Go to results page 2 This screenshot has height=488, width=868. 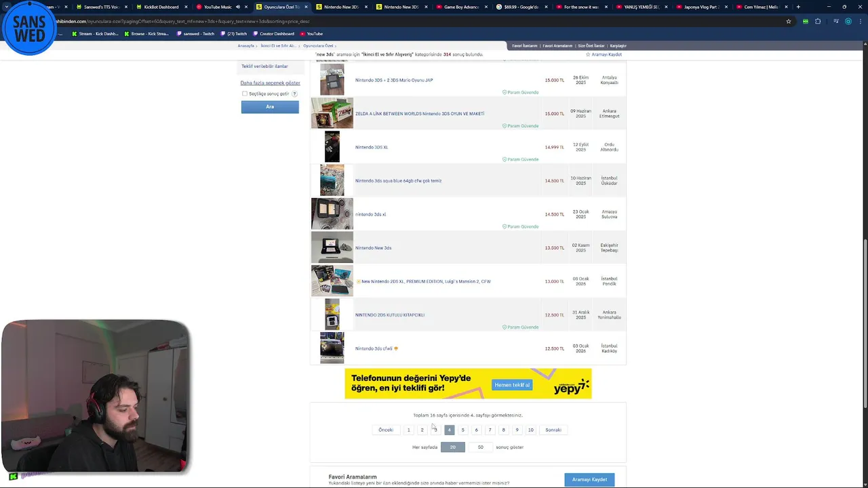422,430
